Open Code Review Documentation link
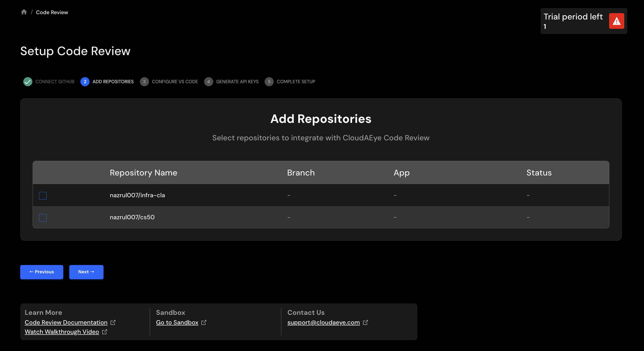Viewport: 644px width, 351px height. [x=66, y=322]
